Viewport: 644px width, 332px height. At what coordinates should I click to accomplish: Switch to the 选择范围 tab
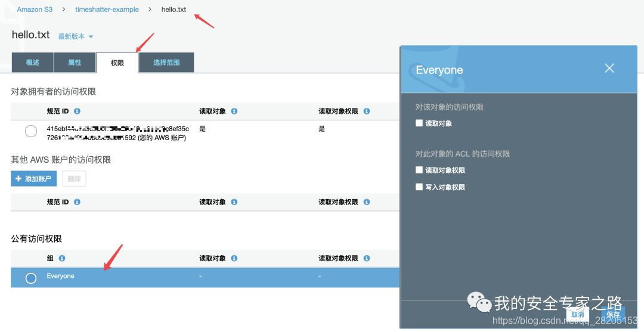(166, 63)
